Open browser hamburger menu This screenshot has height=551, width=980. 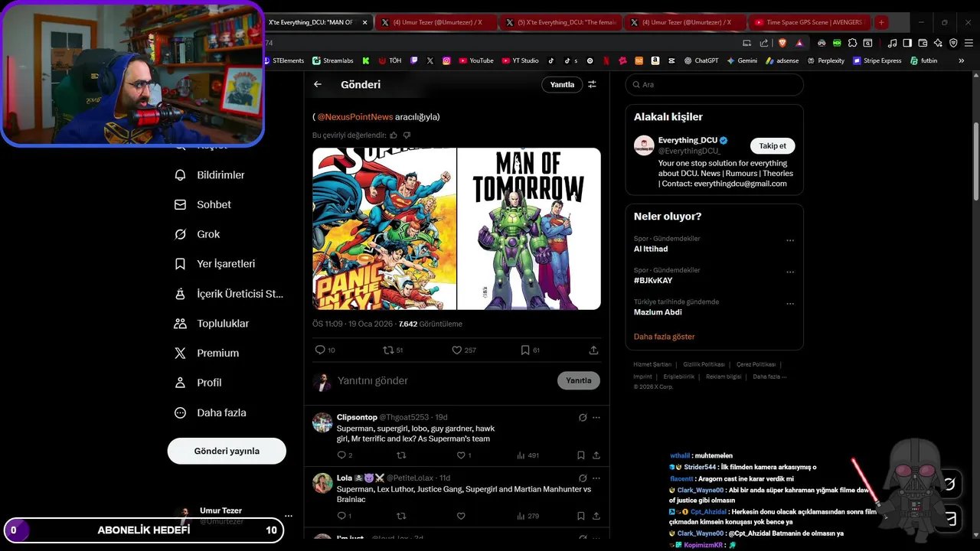coord(969,43)
